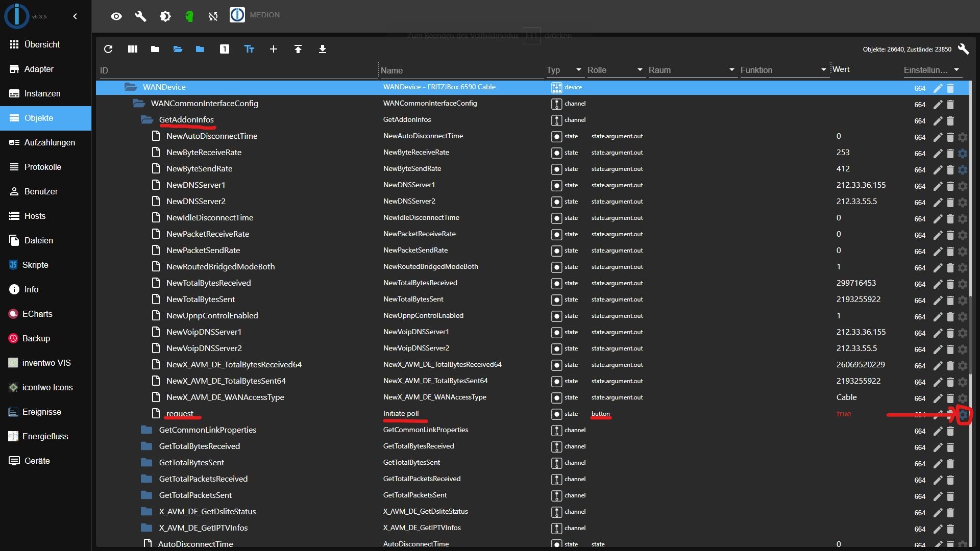Edit NewDNSServer1 with pencil icon
Viewport: 980px width, 551px height.
point(938,186)
